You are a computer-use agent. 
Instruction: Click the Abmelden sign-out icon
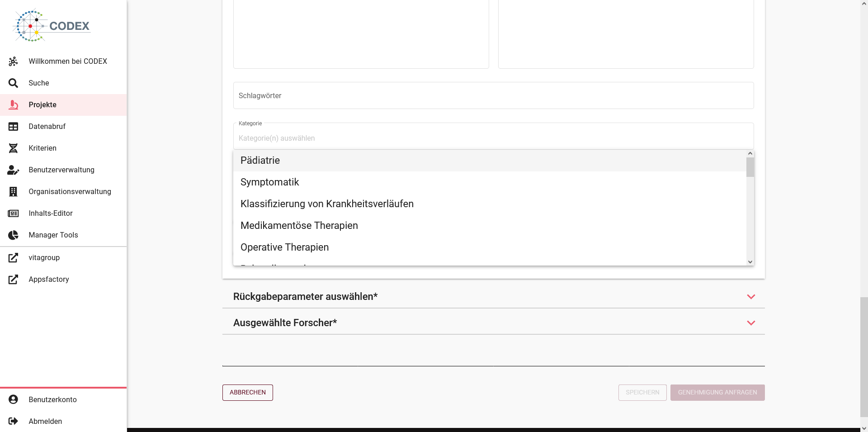pos(13,421)
